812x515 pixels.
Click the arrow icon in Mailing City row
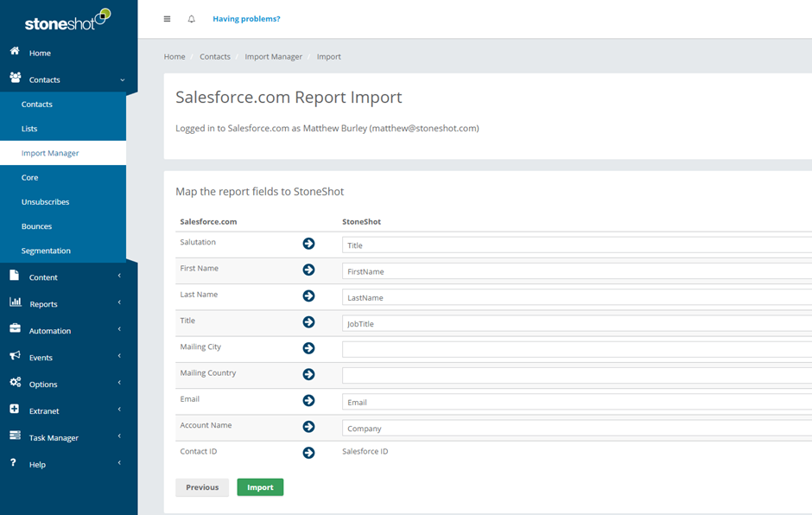308,348
